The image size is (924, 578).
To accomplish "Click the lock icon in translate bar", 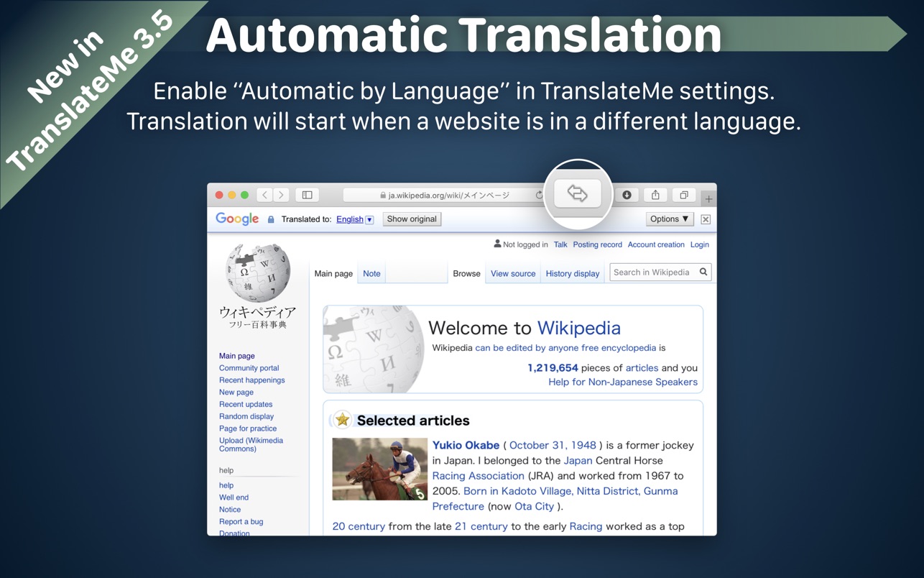I will pos(271,219).
